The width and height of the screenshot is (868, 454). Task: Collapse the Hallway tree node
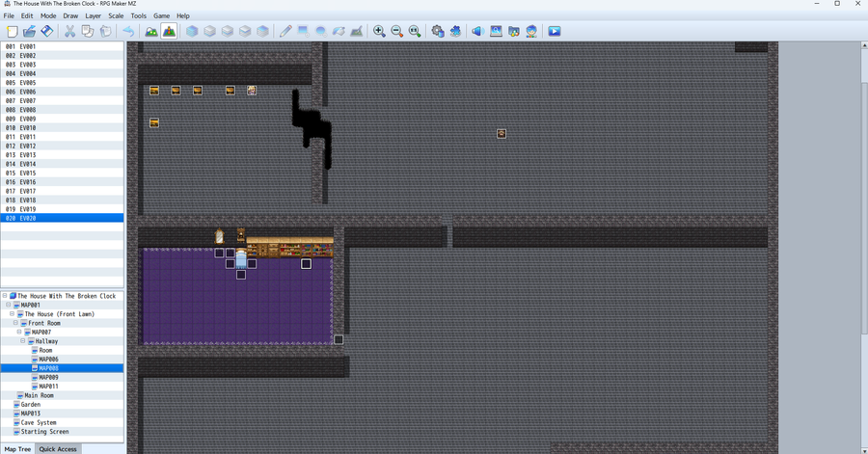(23, 341)
